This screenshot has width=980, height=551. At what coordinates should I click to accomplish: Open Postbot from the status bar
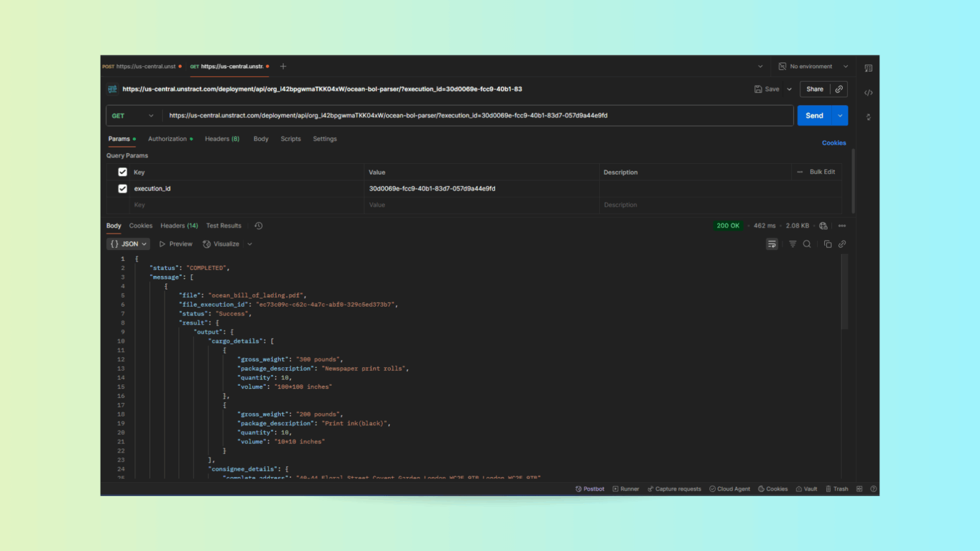pyautogui.click(x=590, y=489)
